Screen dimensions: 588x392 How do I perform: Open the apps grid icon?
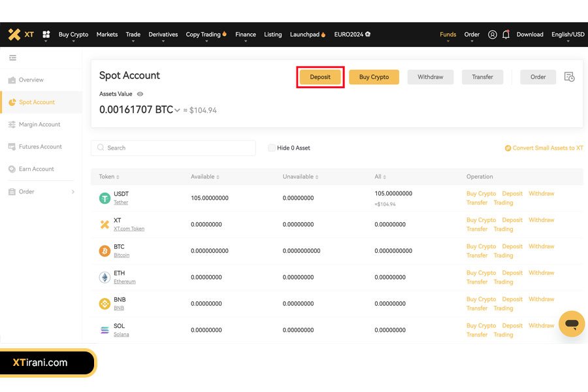(46, 35)
